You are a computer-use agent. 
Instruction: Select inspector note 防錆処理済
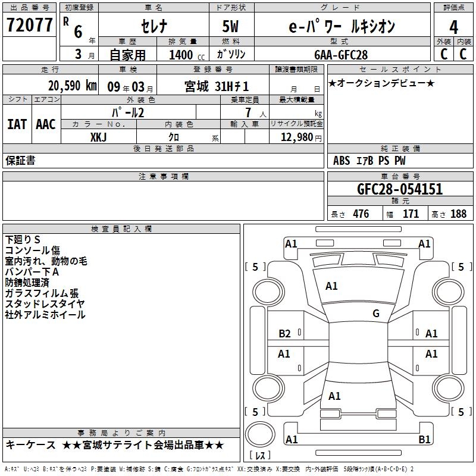click(x=27, y=282)
